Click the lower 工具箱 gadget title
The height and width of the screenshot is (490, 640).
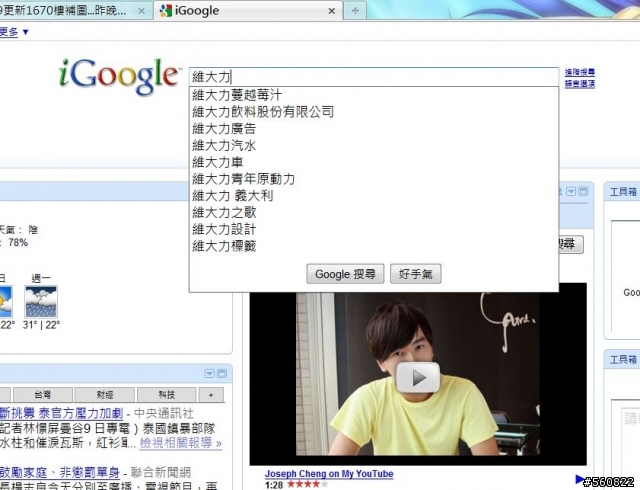pos(623,360)
